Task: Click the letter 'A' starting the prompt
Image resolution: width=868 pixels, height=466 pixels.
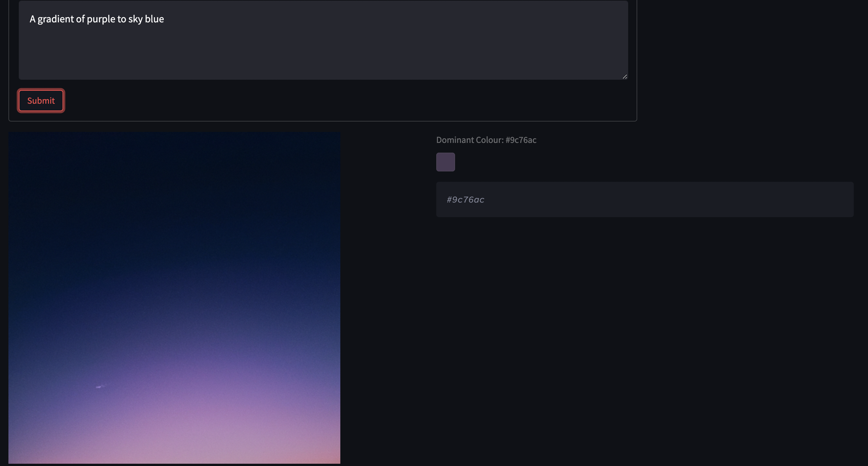Action: [x=32, y=19]
